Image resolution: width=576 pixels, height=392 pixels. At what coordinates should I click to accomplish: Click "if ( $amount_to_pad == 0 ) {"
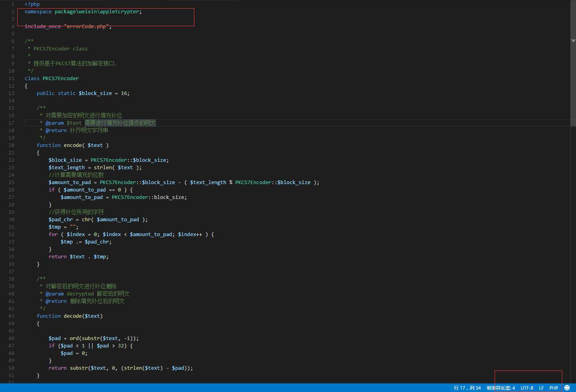click(x=91, y=190)
